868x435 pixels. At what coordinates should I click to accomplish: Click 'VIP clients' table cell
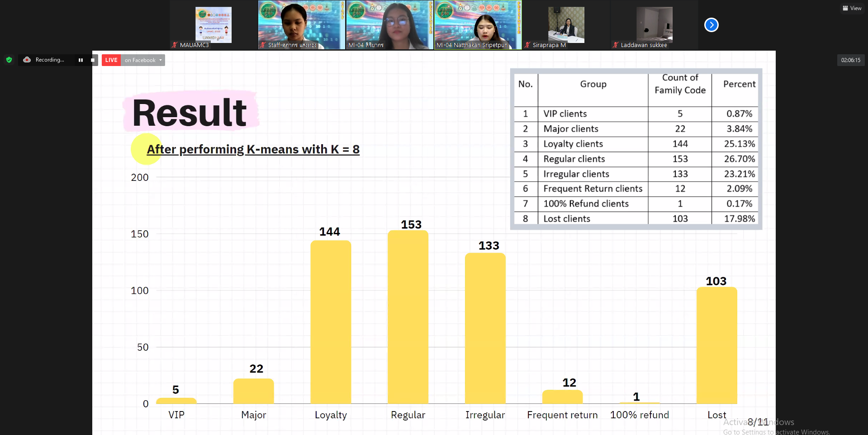click(x=593, y=114)
